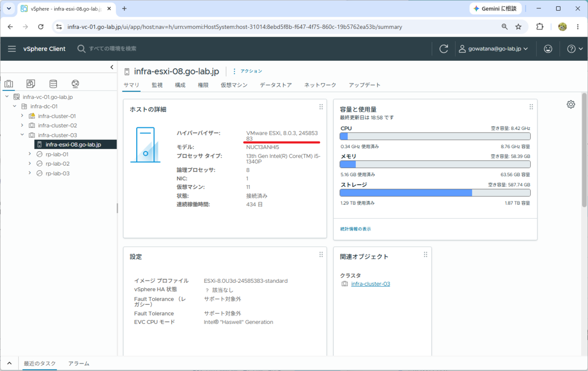Select infra-vc-01.go-lab.jp in tree
The width and height of the screenshot is (588, 371).
click(x=48, y=97)
